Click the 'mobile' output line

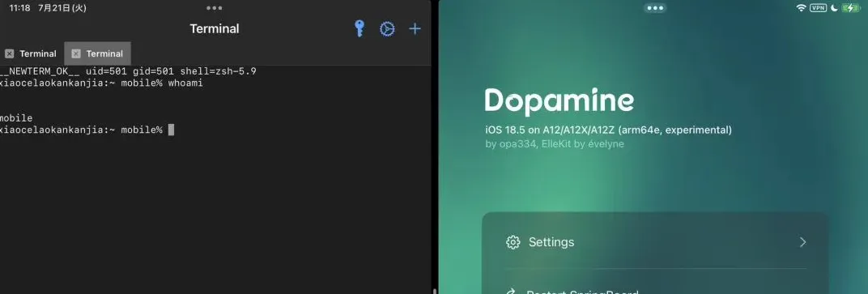pyautogui.click(x=16, y=118)
